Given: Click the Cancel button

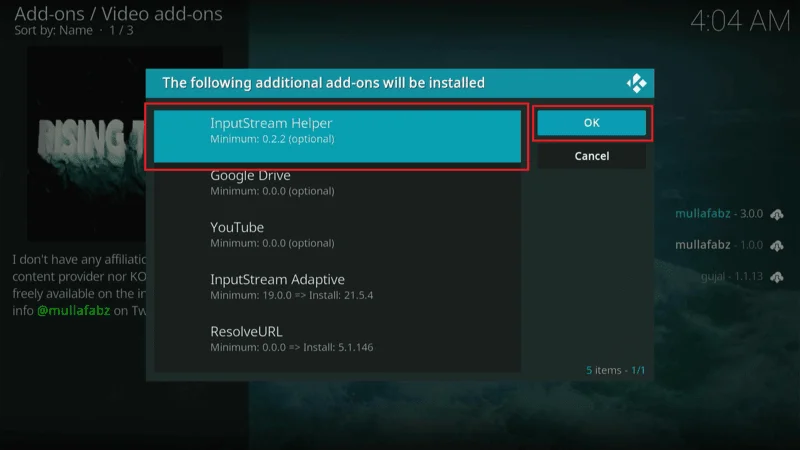Looking at the screenshot, I should (591, 156).
